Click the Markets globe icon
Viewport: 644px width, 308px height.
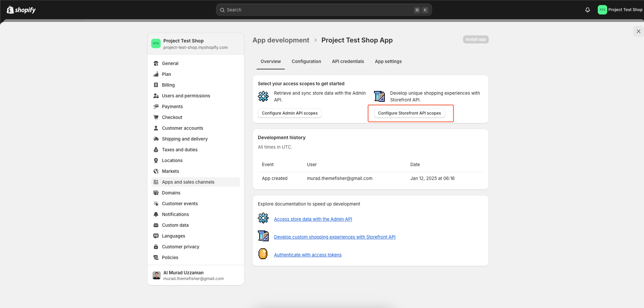coord(156,171)
